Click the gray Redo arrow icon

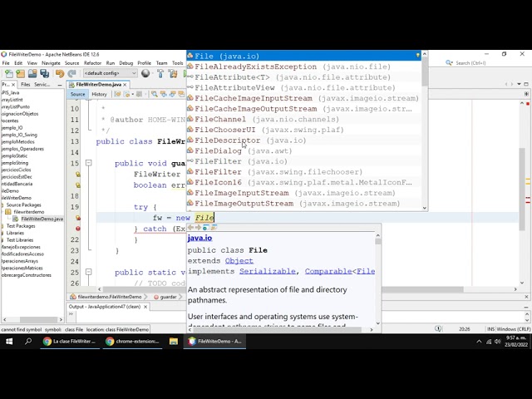coord(71,73)
